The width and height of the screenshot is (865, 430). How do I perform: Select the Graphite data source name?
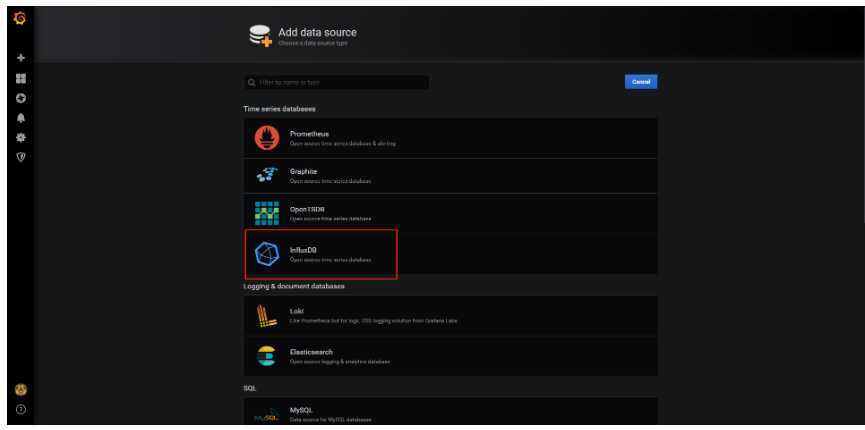[x=303, y=172]
